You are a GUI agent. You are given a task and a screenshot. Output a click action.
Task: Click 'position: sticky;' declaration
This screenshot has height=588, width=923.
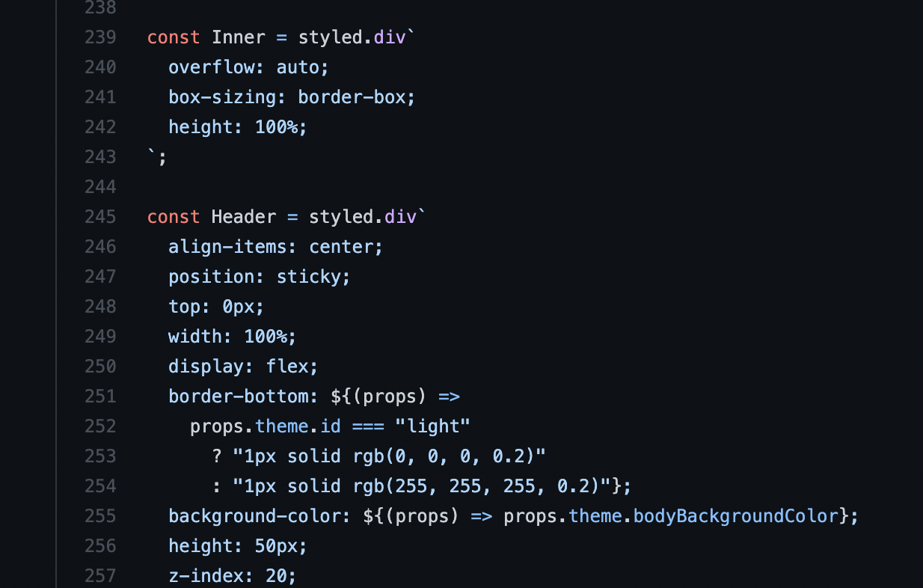click(x=260, y=277)
